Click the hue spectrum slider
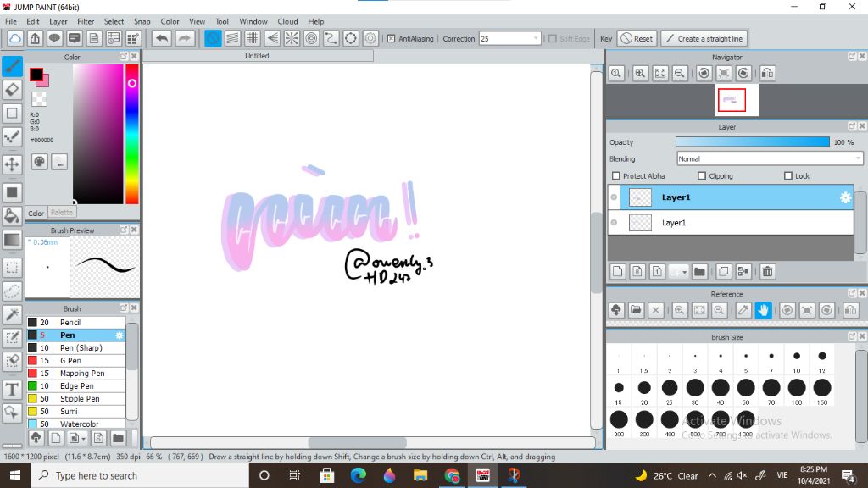 coord(131,134)
